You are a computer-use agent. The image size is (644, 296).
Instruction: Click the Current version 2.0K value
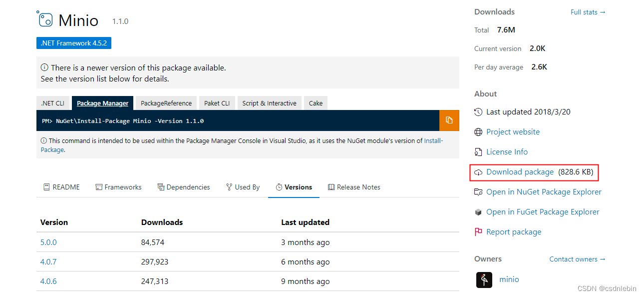click(x=538, y=48)
